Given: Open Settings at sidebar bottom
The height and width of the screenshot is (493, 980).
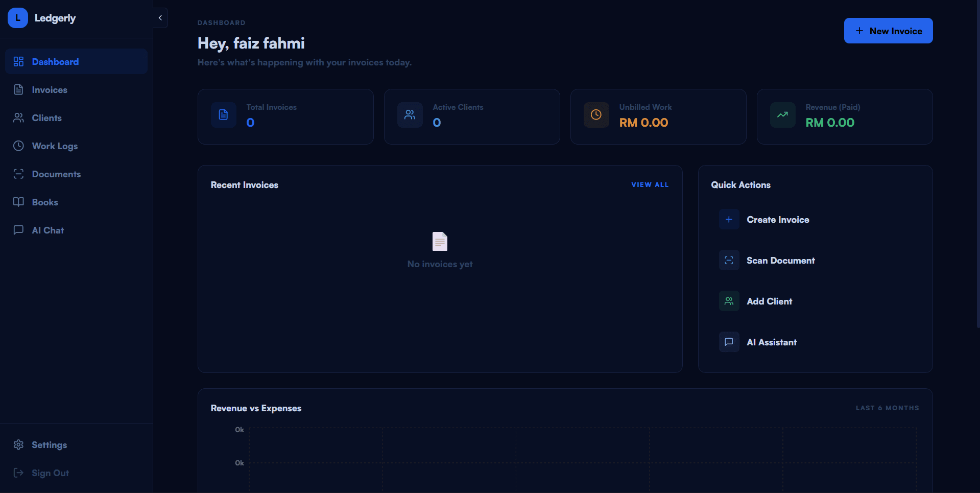Looking at the screenshot, I should [x=76, y=444].
